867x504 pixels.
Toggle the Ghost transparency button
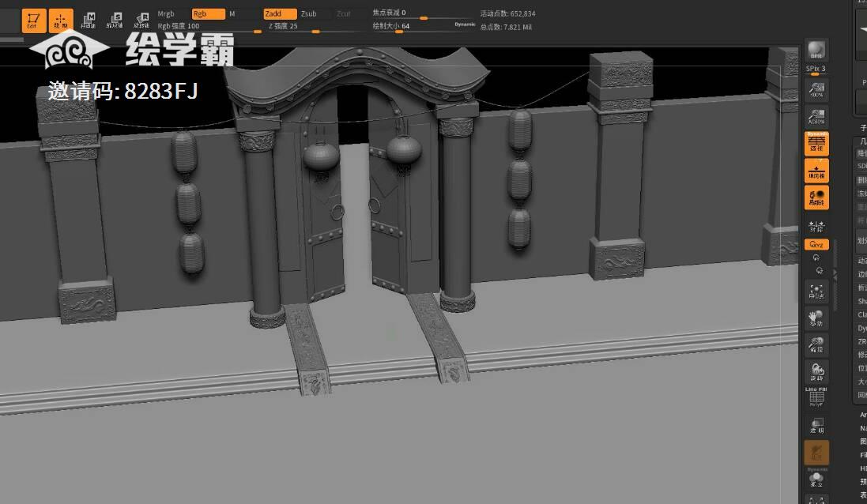(x=816, y=453)
